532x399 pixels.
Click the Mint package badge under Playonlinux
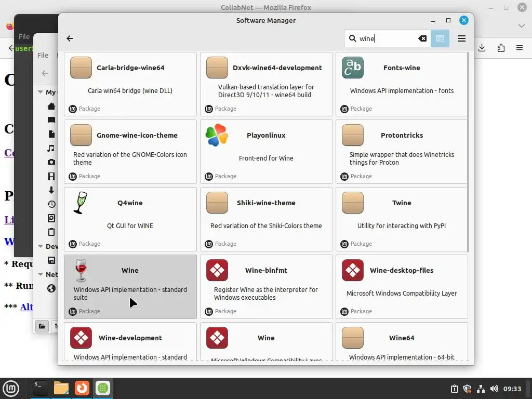[209, 176]
